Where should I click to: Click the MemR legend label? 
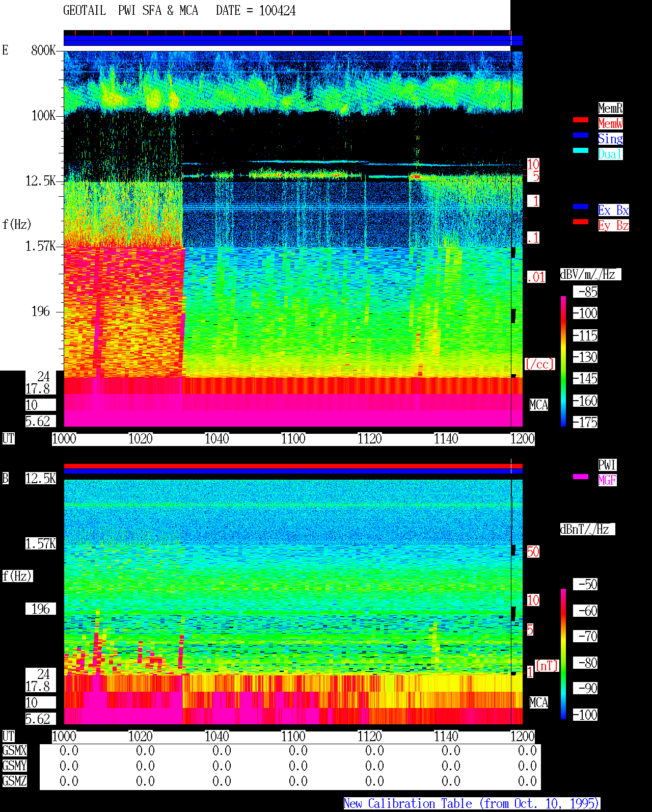click(x=610, y=108)
